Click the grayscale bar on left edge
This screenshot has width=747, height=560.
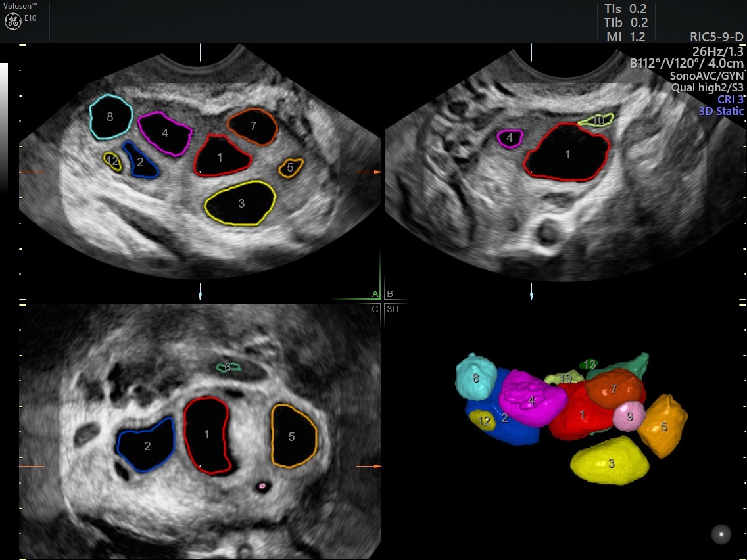click(4, 125)
